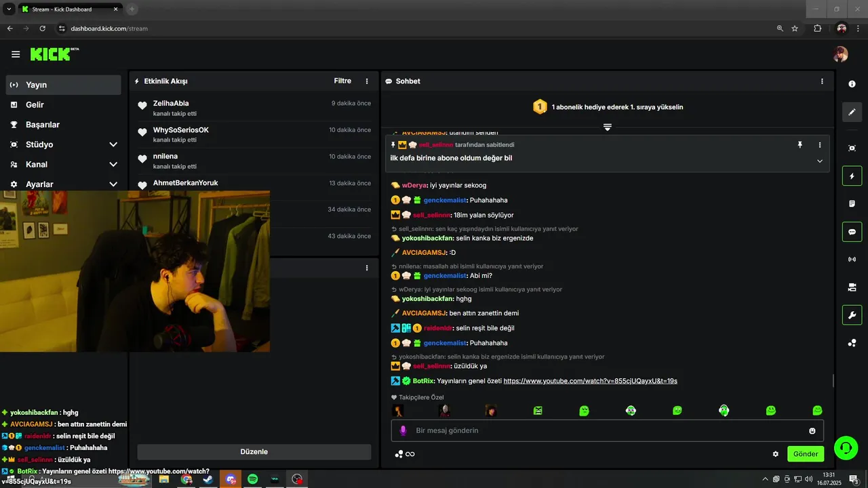Open the pinned message three-dot menu
Screen dimensions: 868x488
[x=820, y=145]
